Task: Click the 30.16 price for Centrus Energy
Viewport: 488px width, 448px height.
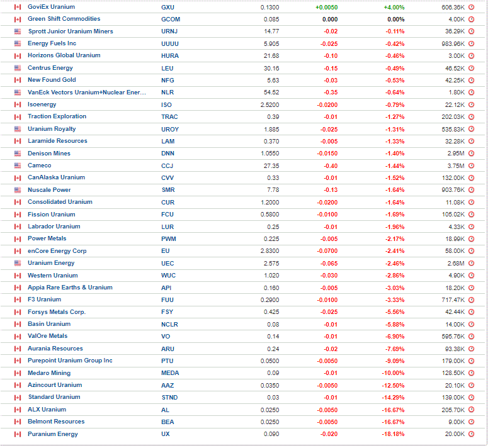Action: point(271,69)
